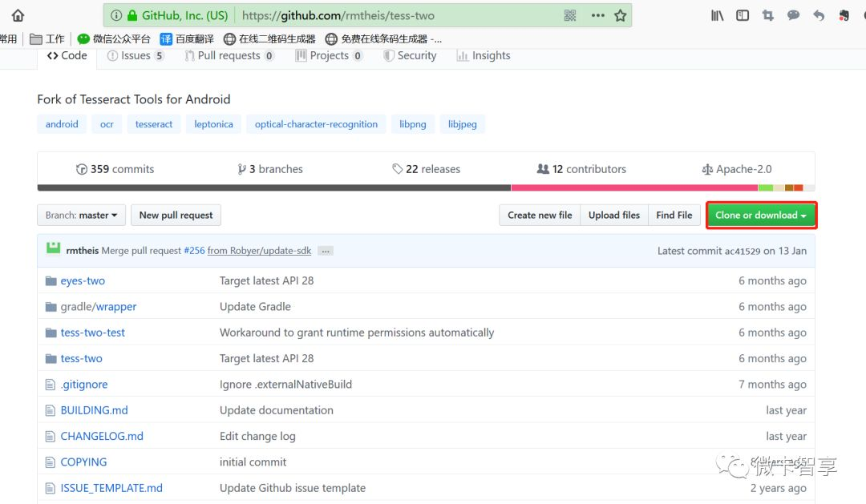This screenshot has height=504, width=866.
Task: Click 'Workaround to grant runtime permissions' commit message
Action: 357,333
